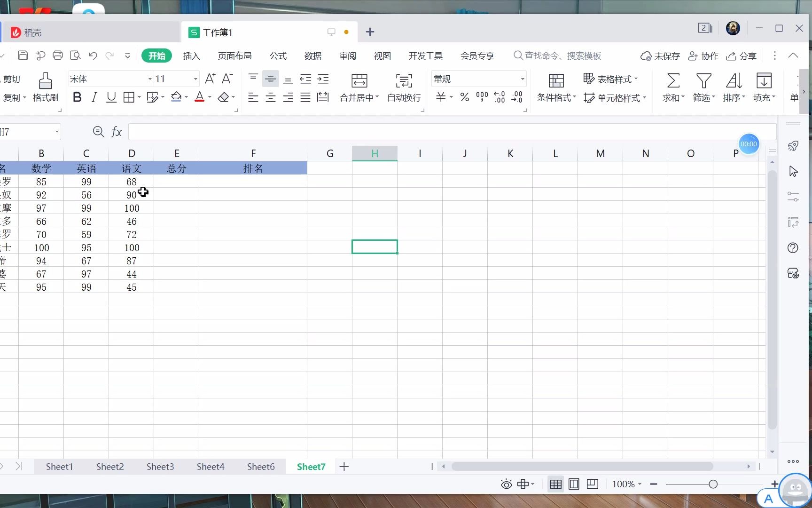This screenshot has height=508, width=812.
Task: Adjust the zoom slider handle
Action: (713, 484)
